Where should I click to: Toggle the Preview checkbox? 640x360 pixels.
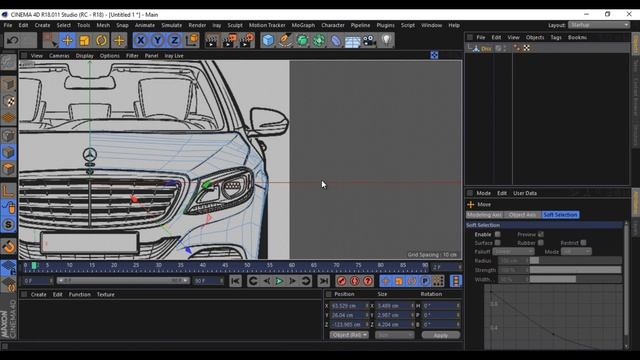tap(541, 234)
